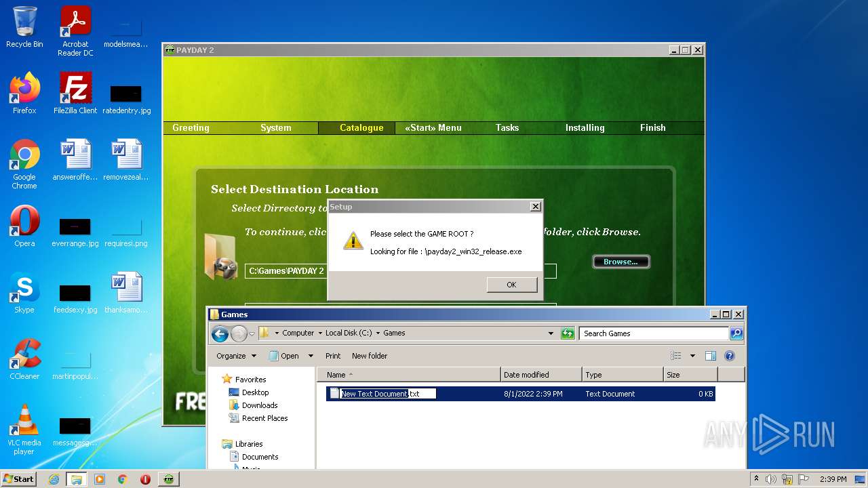
Task: Click Open in the Games toolbar
Action: [284, 356]
